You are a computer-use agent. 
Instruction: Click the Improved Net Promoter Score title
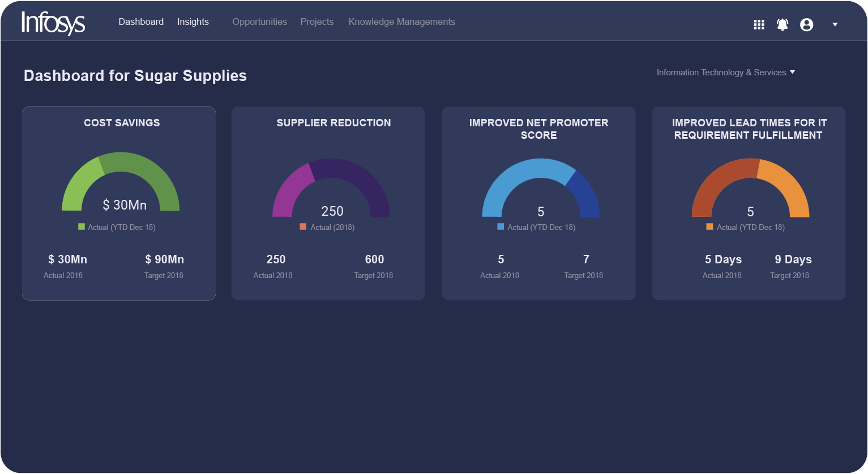pos(538,129)
